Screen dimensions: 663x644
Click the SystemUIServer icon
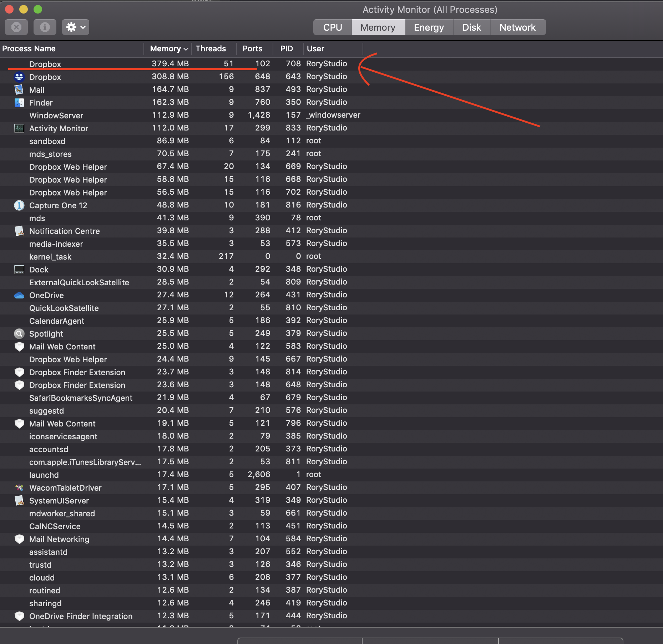[x=19, y=500]
